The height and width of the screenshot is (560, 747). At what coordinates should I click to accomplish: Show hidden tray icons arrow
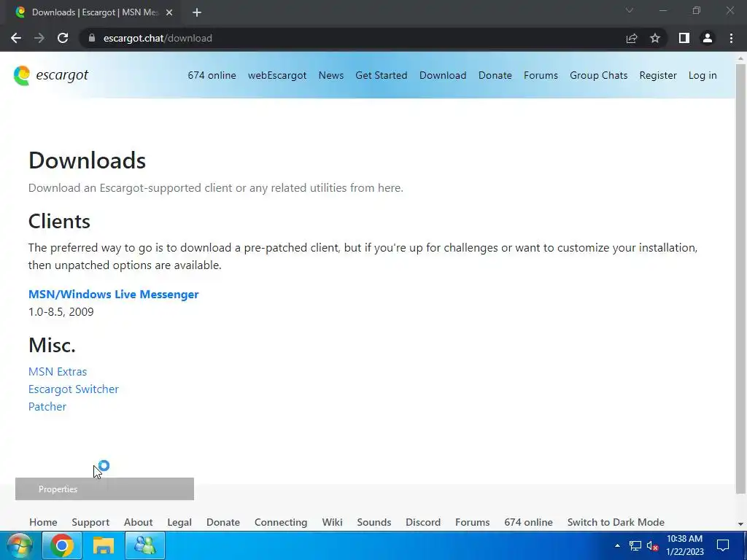tap(617, 545)
